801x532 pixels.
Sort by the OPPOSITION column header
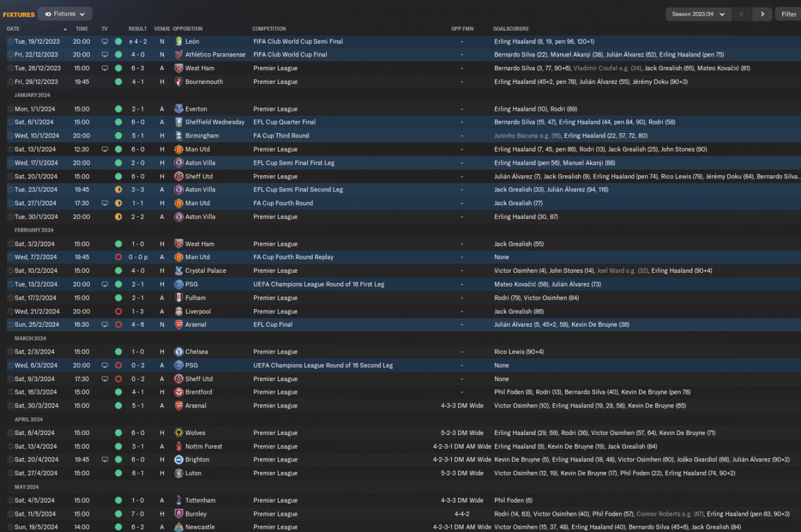coord(188,29)
